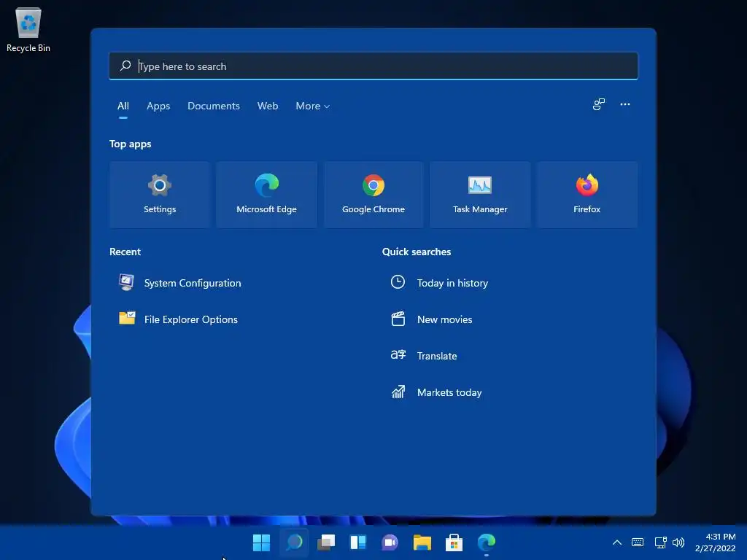Click the taskbar Search icon
This screenshot has width=747, height=560.
tap(294, 542)
